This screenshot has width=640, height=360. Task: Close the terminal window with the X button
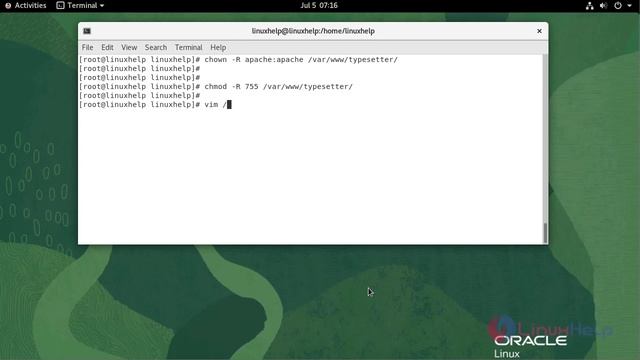tap(539, 31)
